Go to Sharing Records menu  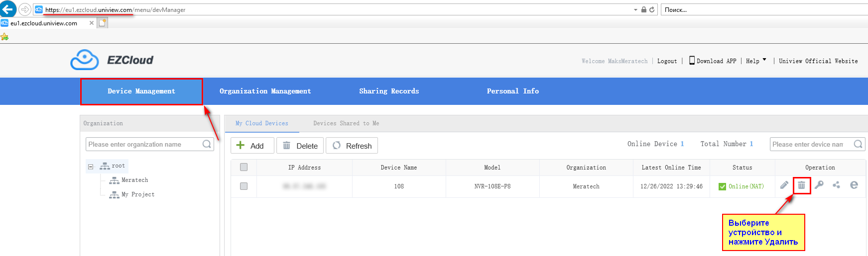click(389, 91)
